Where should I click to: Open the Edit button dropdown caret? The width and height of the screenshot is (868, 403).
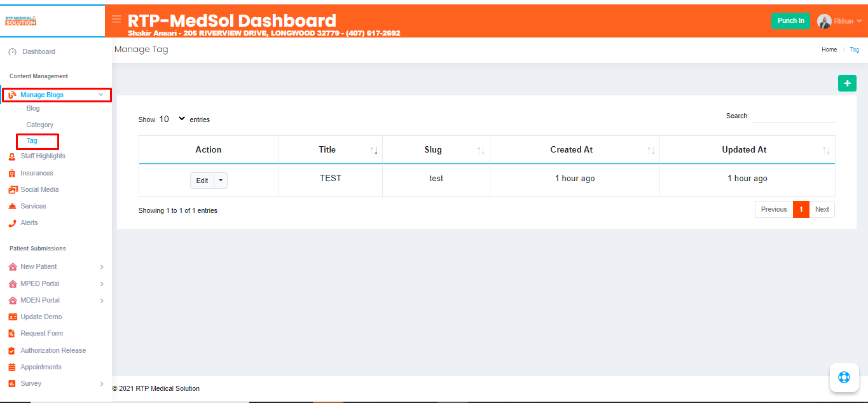pos(221,181)
